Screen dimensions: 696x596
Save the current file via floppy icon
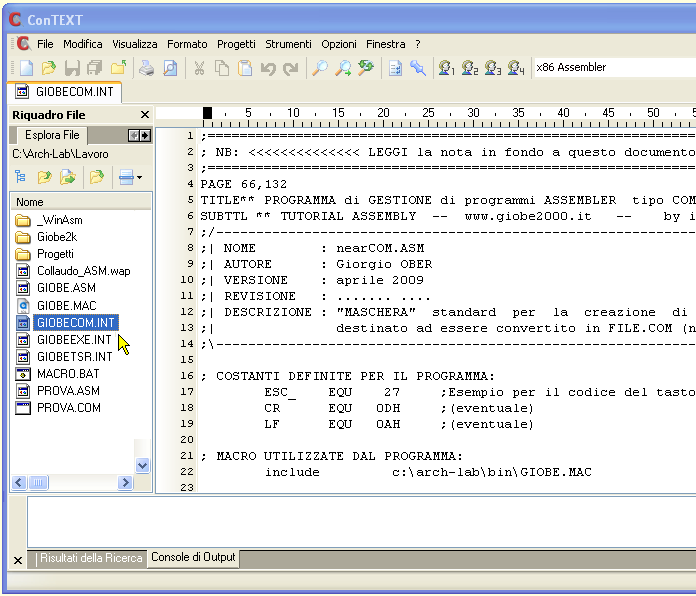coord(72,68)
